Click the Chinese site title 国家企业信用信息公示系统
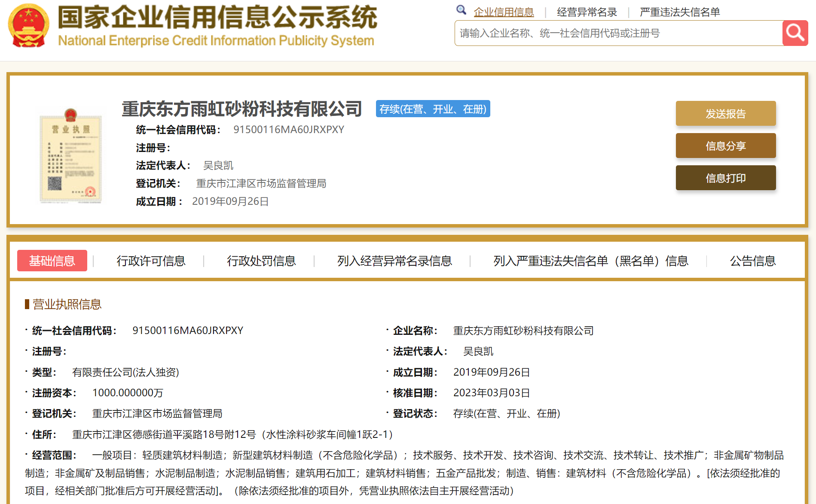Image resolution: width=816 pixels, height=504 pixels. 217,17
